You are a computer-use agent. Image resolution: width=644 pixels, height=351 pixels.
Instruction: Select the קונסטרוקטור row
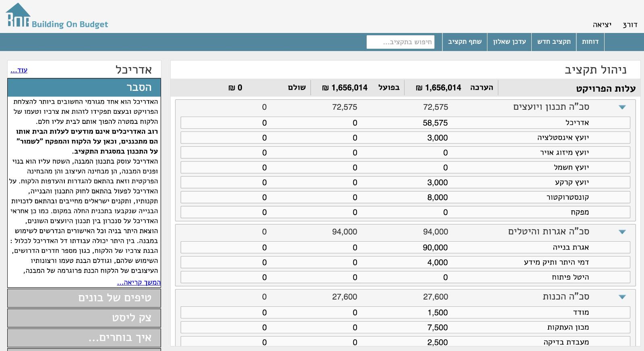click(x=405, y=197)
